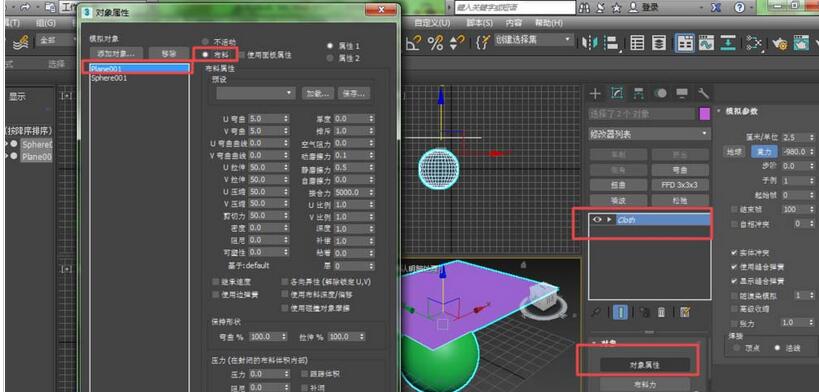Switch to the Modify panel icon

pyautogui.click(x=617, y=94)
